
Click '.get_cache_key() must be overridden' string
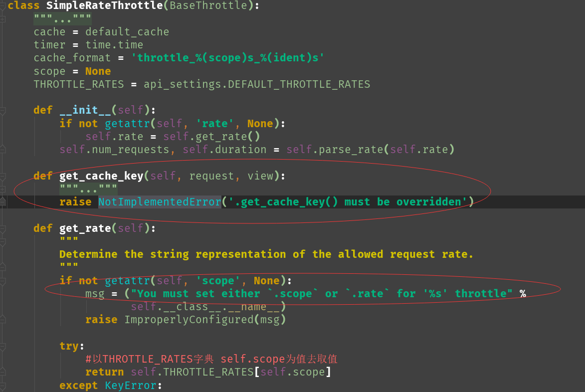click(347, 202)
